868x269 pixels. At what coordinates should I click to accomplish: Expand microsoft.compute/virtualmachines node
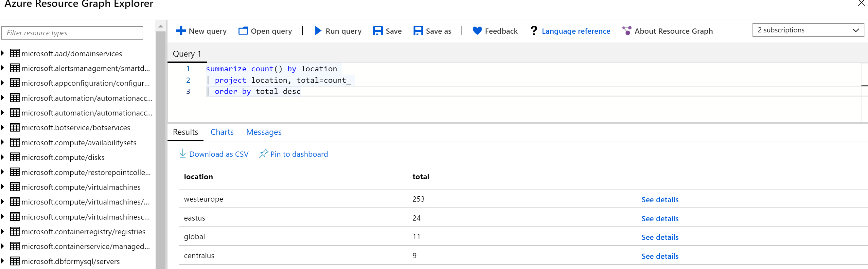pos(3,187)
